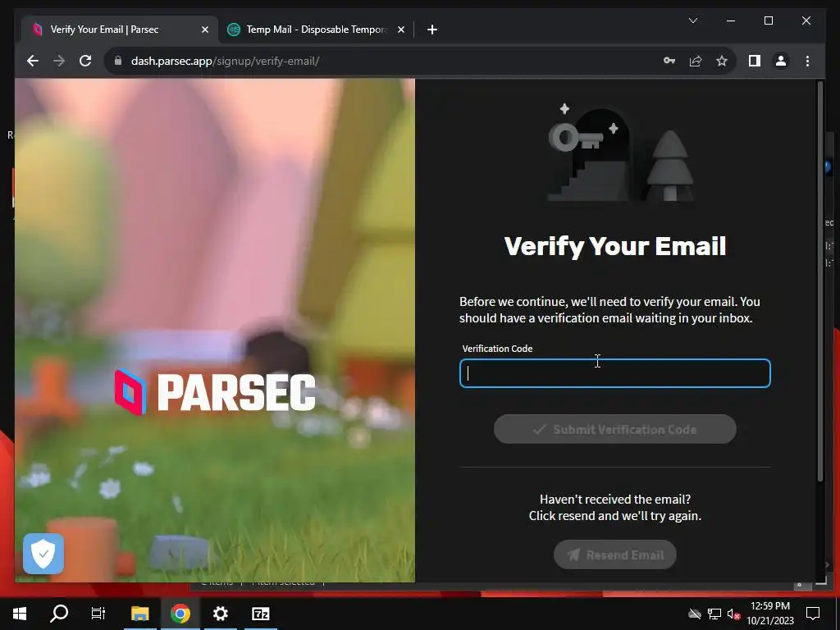Click the Chrome taskbar icon
The image size is (840, 630).
[x=180, y=614]
